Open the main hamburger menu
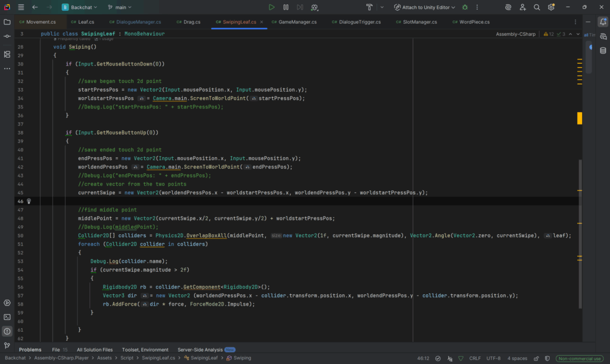Viewport: 610px width, 364px height. pos(21,7)
